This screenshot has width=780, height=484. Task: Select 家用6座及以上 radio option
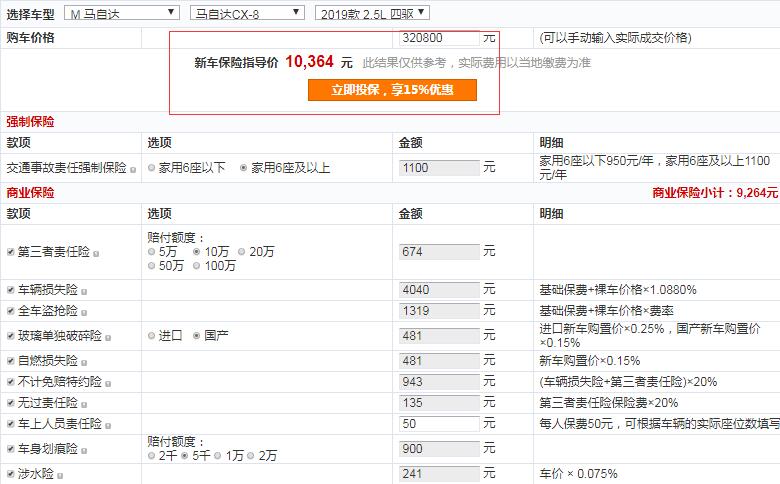point(244,168)
